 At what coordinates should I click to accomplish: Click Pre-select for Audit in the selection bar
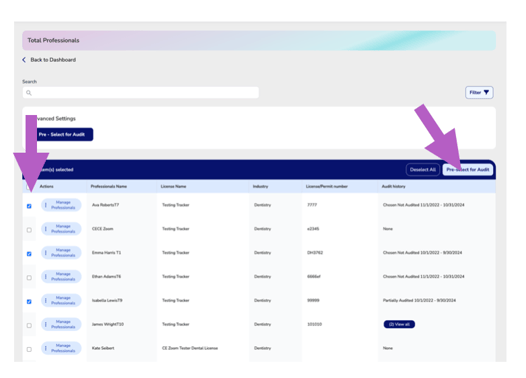468,169
